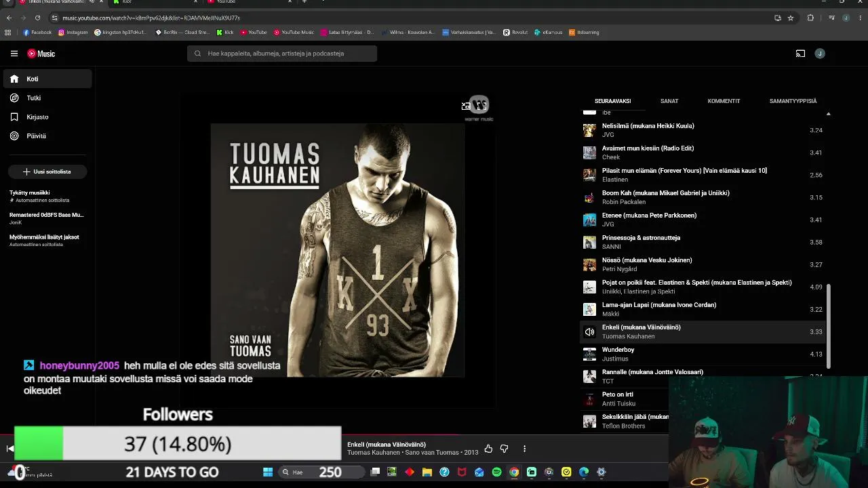
Task: Click the queue panel scrollbar
Action: point(828,327)
